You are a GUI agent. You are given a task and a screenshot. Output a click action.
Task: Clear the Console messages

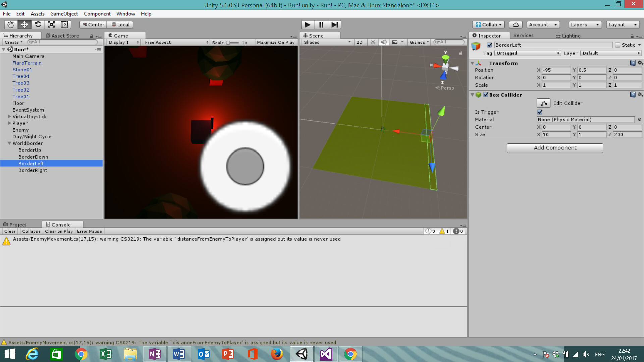tap(10, 231)
